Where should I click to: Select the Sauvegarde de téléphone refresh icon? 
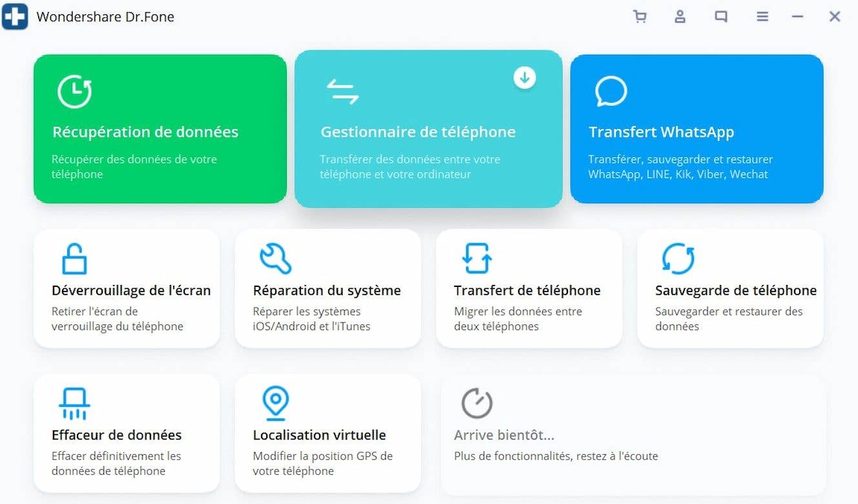pyautogui.click(x=676, y=257)
